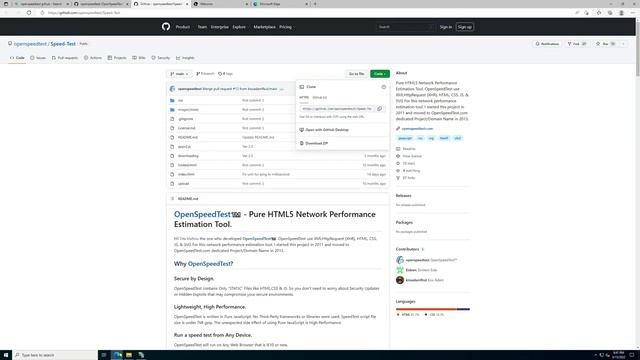
Task: Copy the clone URL with clipboard icon
Action: (380, 109)
